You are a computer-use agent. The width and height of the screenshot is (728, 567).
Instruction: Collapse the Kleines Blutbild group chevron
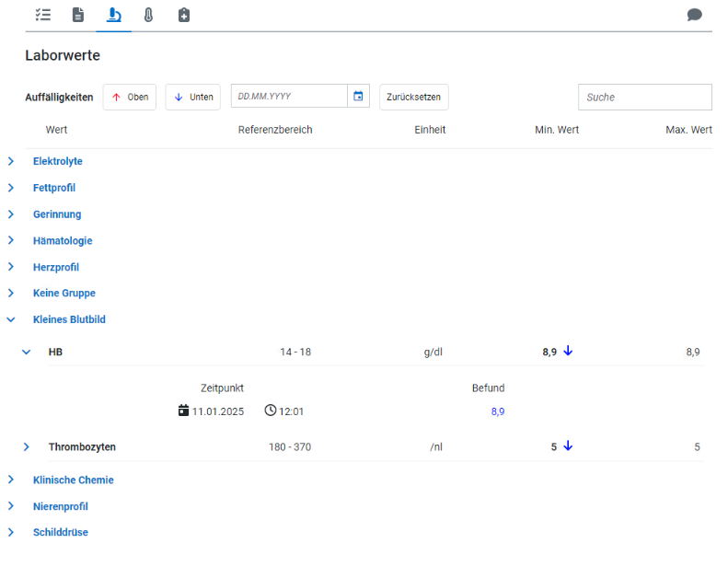coord(11,319)
